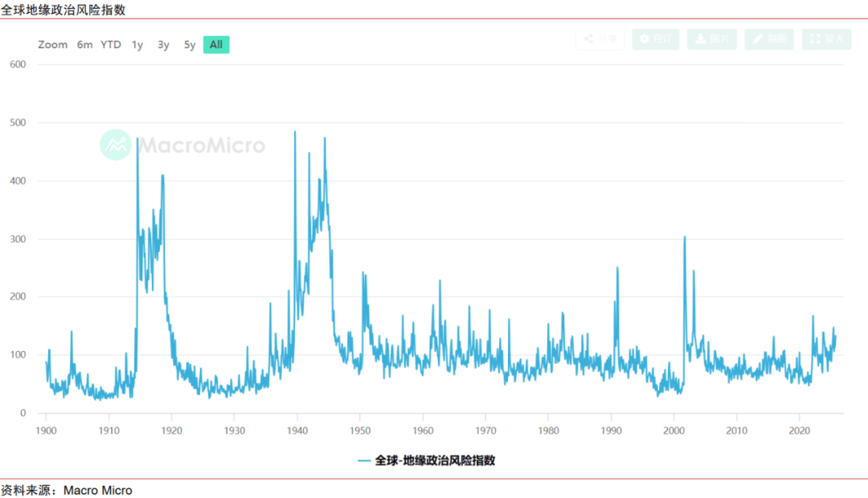Click the share icon button
This screenshot has width=868, height=498.
point(588,39)
